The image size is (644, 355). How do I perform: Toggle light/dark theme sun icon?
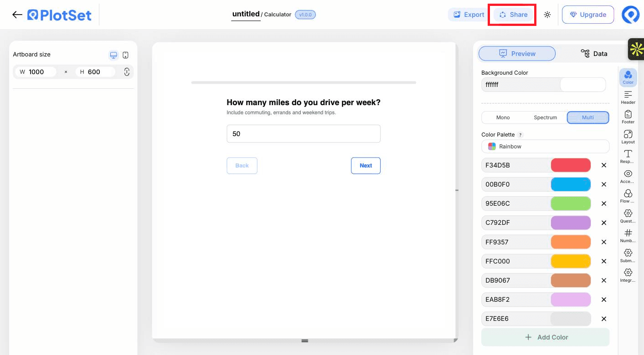[x=547, y=15]
